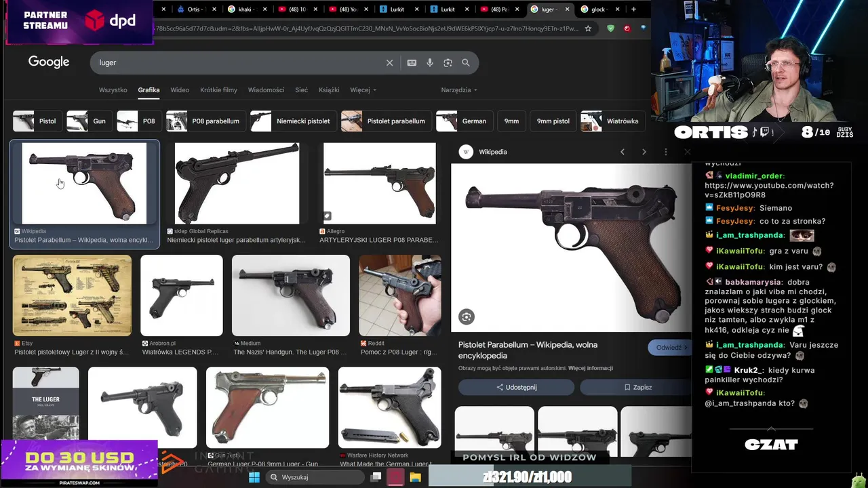Open the Wiadomości results tab

266,89
